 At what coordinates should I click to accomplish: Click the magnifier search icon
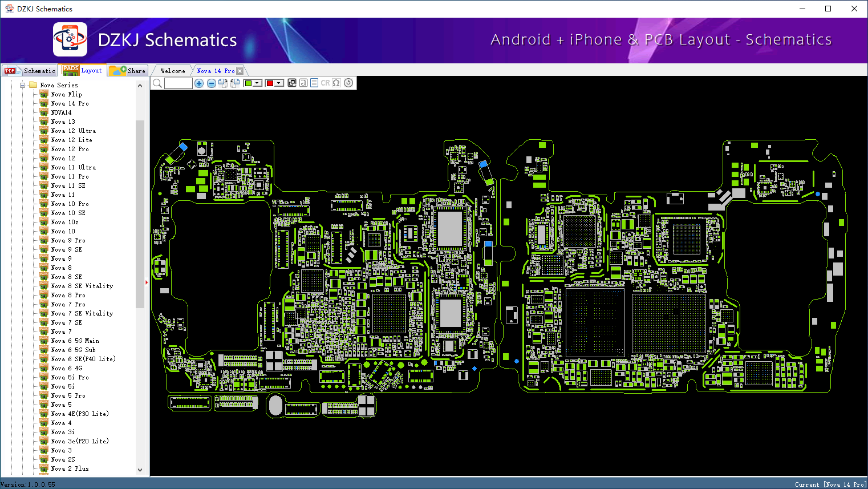[x=157, y=83]
